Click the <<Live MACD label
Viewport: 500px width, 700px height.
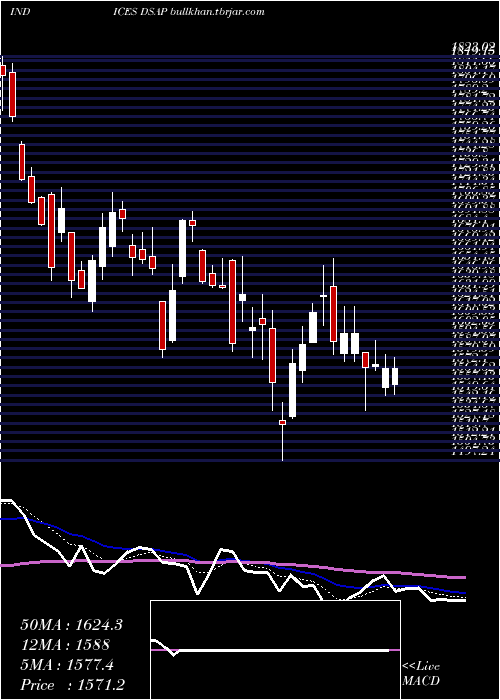point(421,673)
